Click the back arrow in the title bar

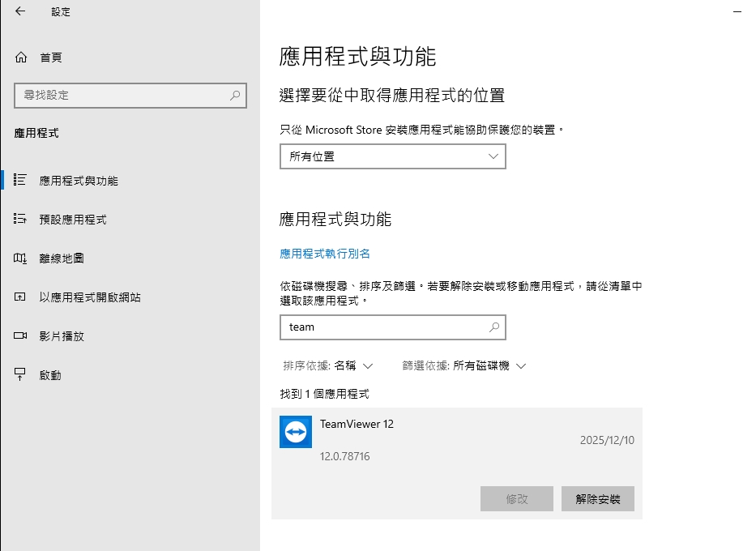tap(20, 11)
